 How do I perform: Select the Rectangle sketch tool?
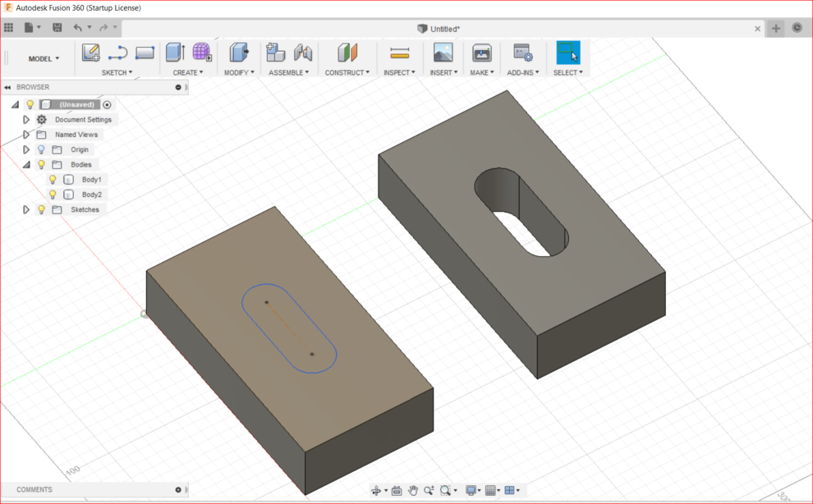(145, 53)
